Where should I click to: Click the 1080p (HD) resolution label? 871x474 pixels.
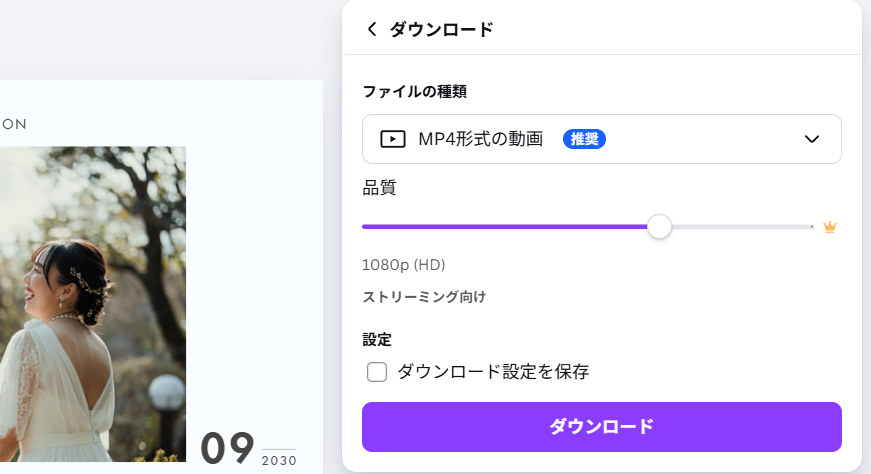tap(403, 265)
